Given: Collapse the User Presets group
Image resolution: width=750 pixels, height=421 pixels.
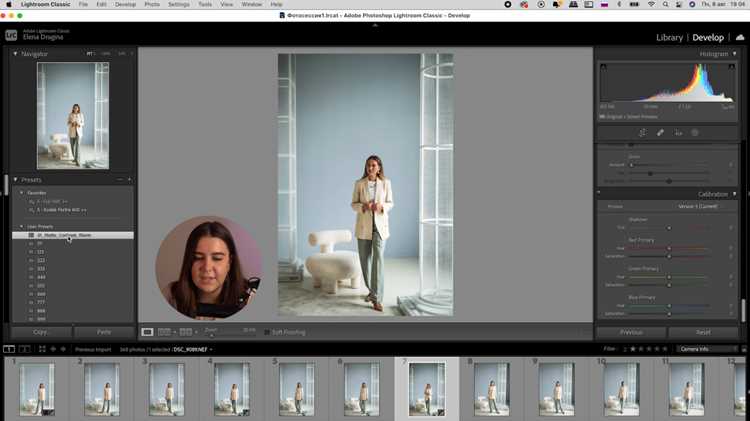Looking at the screenshot, I should coord(22,226).
